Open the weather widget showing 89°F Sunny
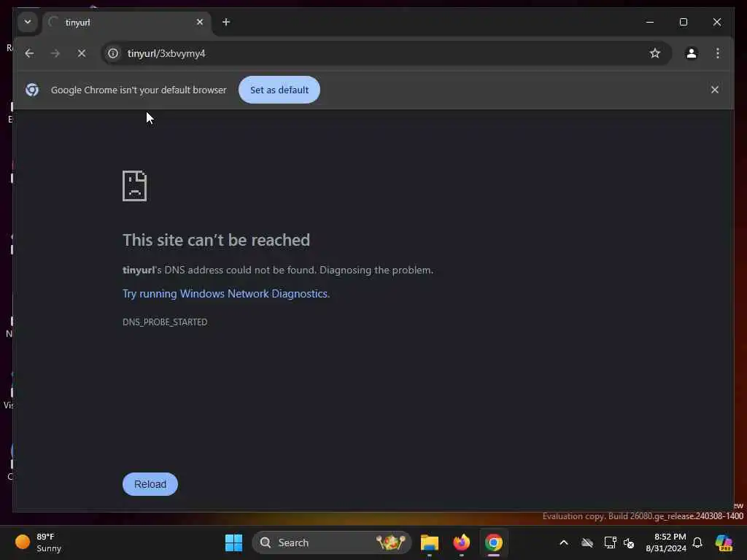The image size is (747, 560). pyautogui.click(x=39, y=542)
